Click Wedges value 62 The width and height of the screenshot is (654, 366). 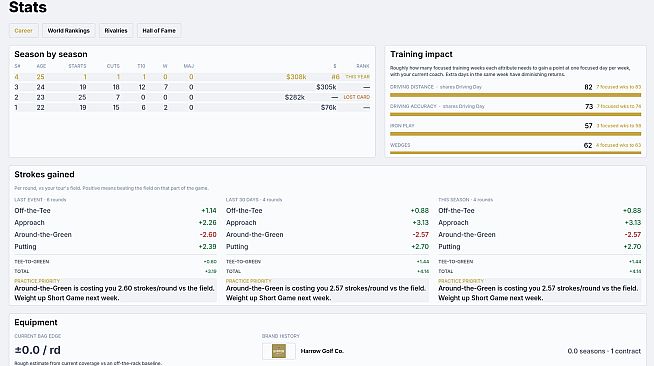[x=588, y=145]
